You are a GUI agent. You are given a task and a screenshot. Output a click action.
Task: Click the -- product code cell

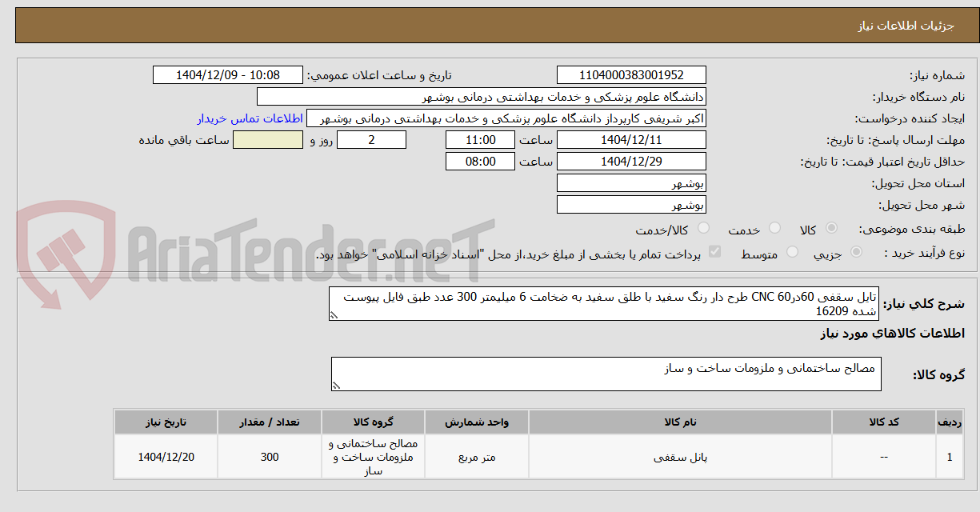tap(884, 457)
